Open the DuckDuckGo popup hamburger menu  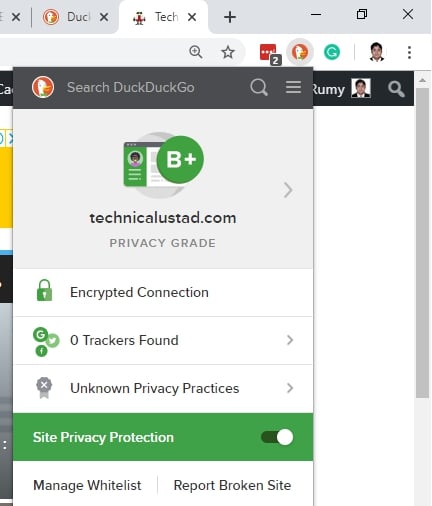293,87
